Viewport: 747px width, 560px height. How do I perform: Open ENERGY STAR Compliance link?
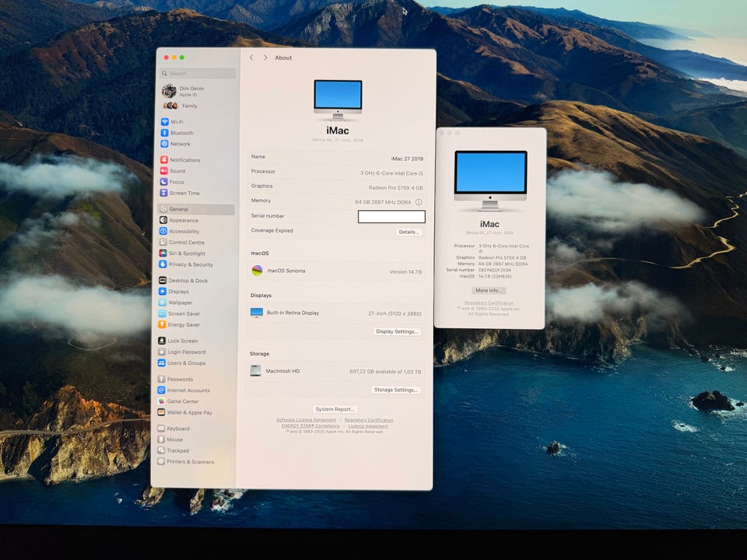tap(310, 425)
